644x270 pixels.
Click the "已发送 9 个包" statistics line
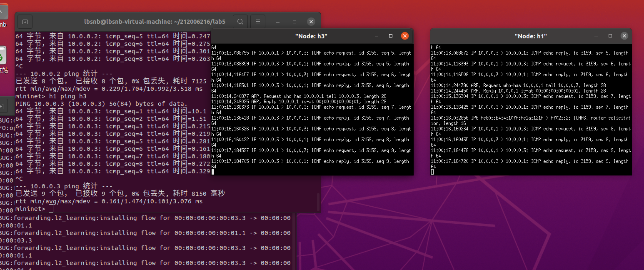point(120,194)
